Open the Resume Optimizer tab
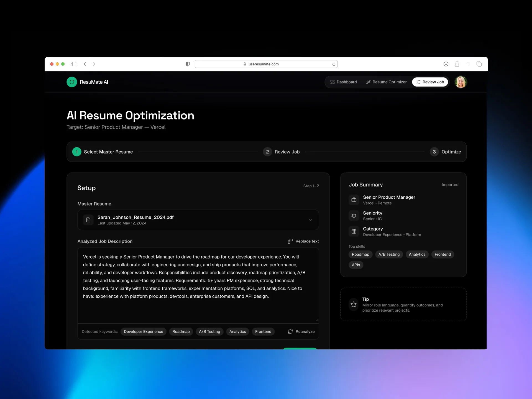The width and height of the screenshot is (532, 399). pyautogui.click(x=386, y=82)
